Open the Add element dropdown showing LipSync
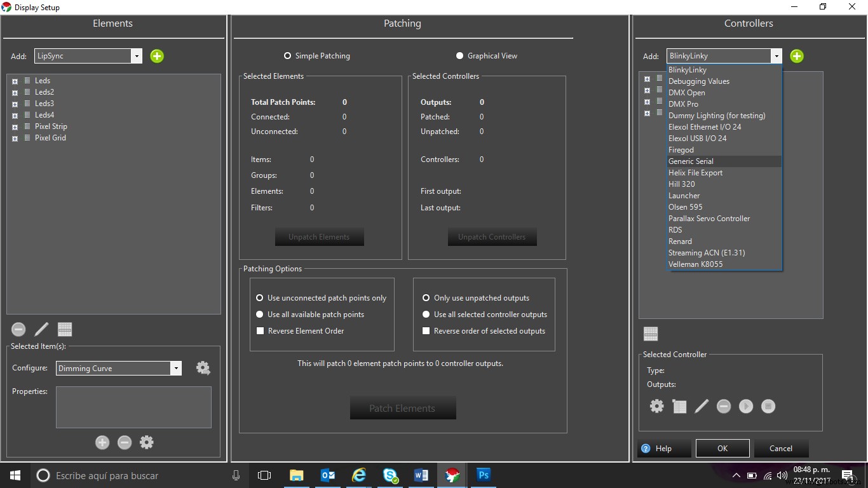 point(136,56)
